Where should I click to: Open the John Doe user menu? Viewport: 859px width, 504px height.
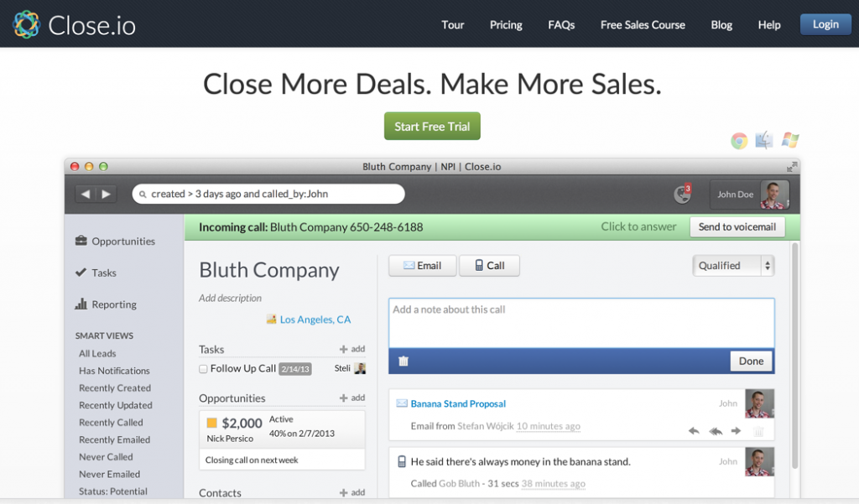[749, 195]
